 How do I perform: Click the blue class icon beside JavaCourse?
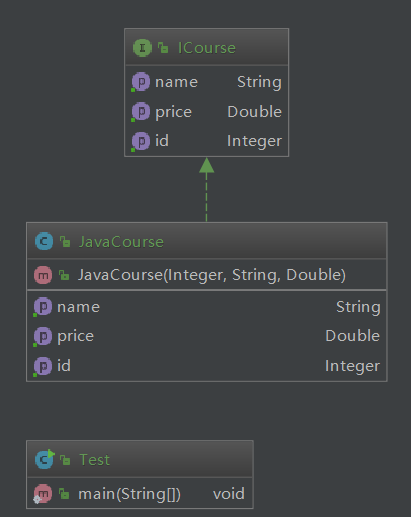(44, 241)
